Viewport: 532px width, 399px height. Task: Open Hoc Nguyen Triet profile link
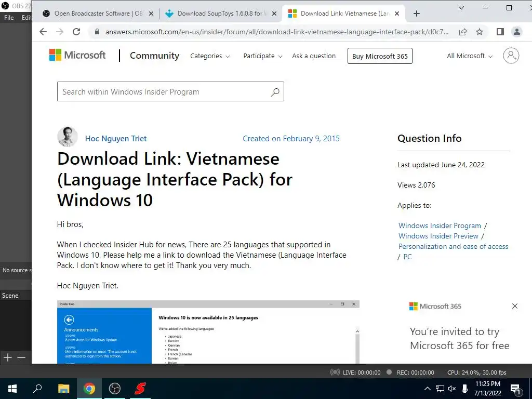pos(116,139)
